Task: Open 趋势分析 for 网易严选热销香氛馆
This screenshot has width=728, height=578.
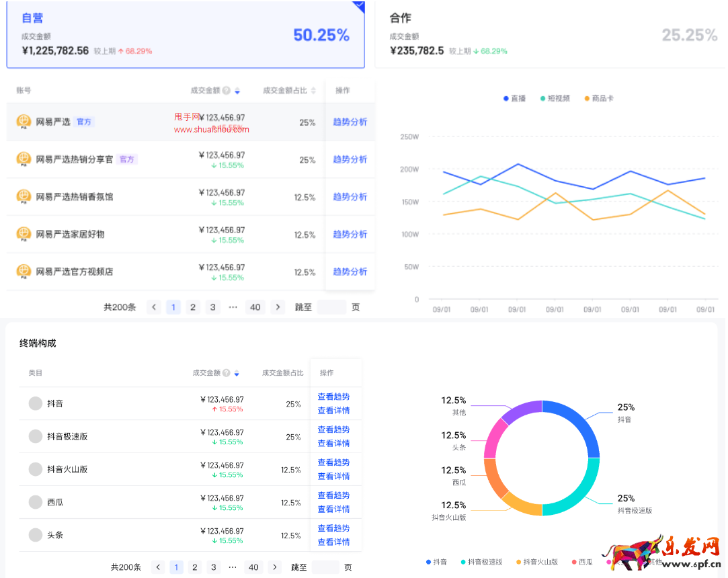Action: click(x=350, y=197)
